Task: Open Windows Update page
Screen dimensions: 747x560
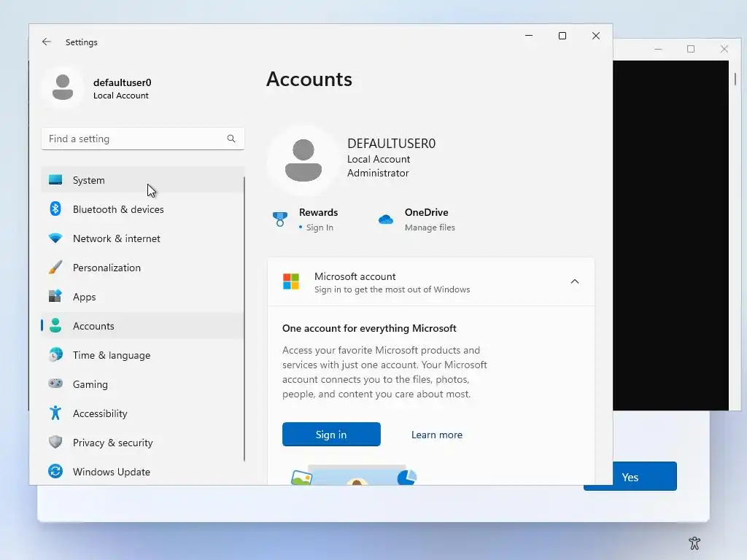Action: coord(142,472)
